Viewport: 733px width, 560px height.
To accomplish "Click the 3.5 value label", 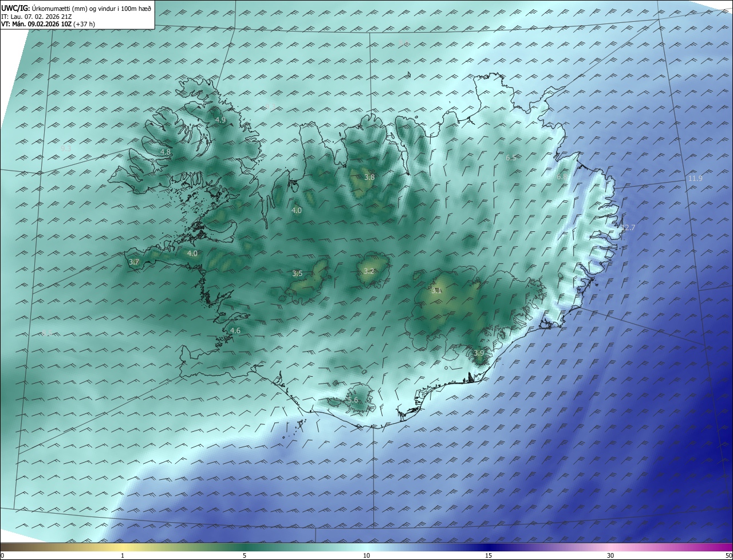I will (297, 274).
